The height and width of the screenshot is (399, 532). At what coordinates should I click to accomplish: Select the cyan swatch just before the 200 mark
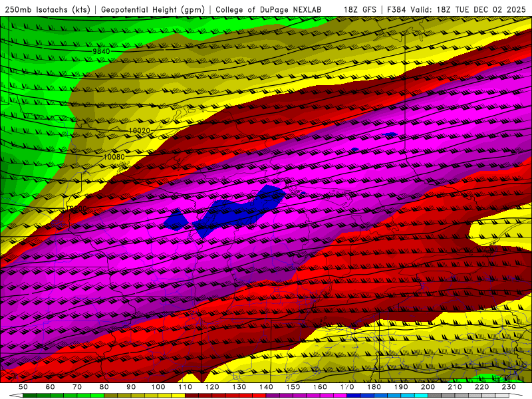point(421,396)
